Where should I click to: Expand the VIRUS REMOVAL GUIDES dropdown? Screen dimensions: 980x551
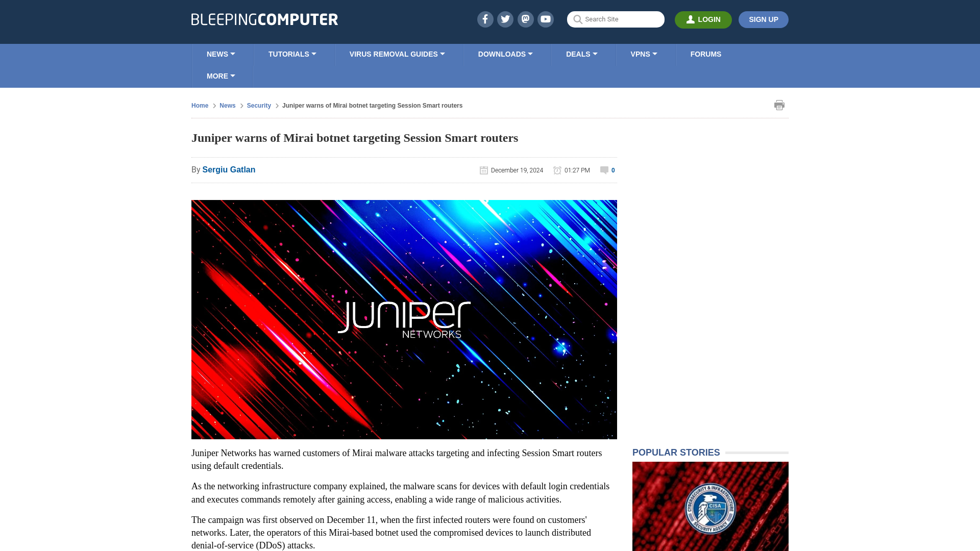click(x=397, y=54)
